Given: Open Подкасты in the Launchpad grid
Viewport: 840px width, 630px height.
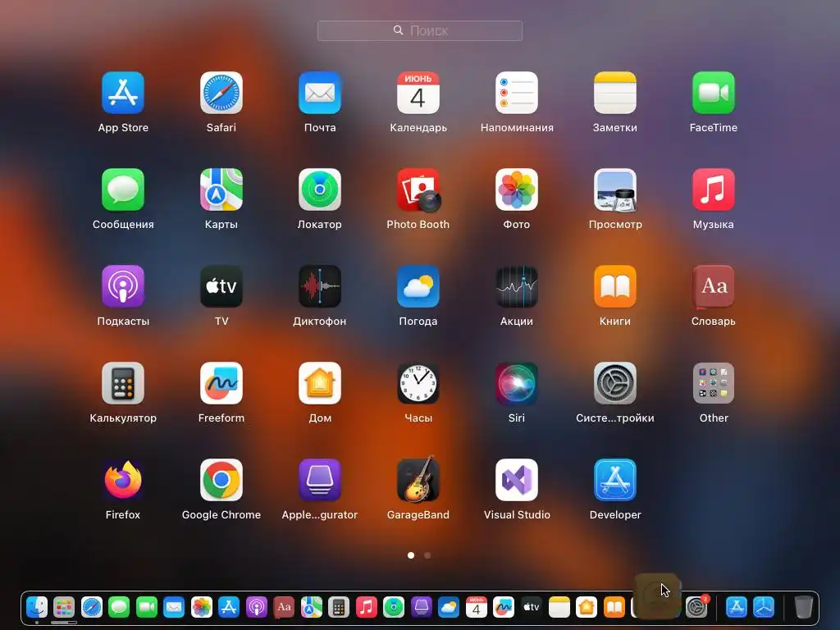Looking at the screenshot, I should tap(123, 286).
